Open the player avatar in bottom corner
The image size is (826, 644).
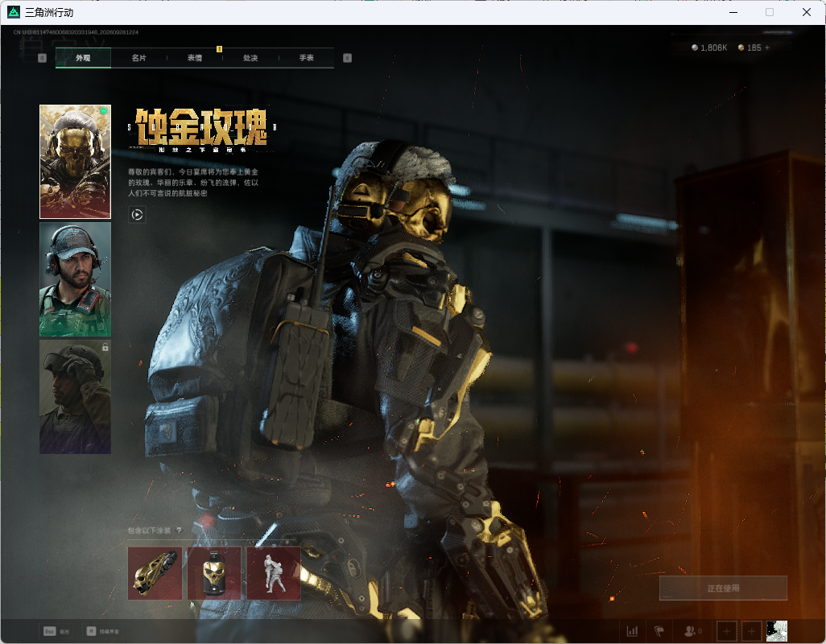click(x=776, y=631)
